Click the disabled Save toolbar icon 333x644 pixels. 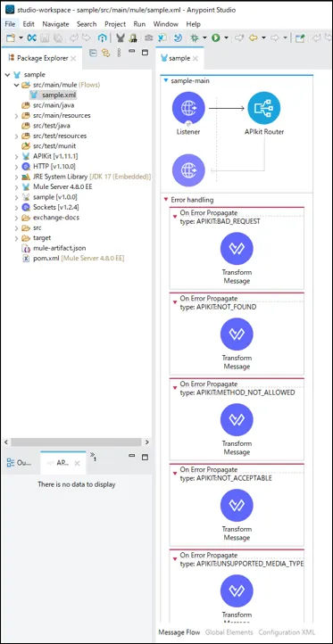tap(45, 37)
